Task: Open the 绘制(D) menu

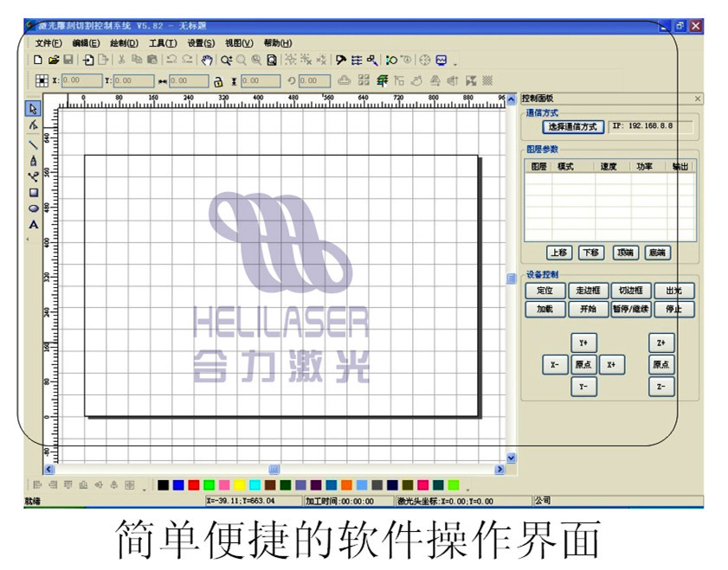Action: tap(124, 43)
